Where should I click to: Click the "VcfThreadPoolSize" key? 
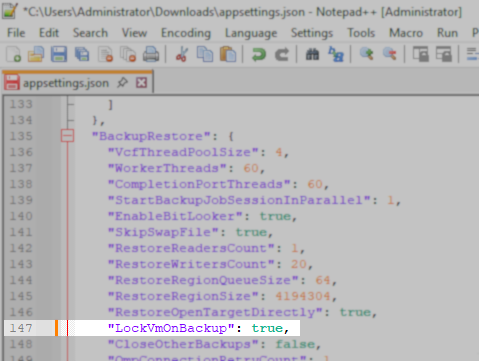coord(183,152)
